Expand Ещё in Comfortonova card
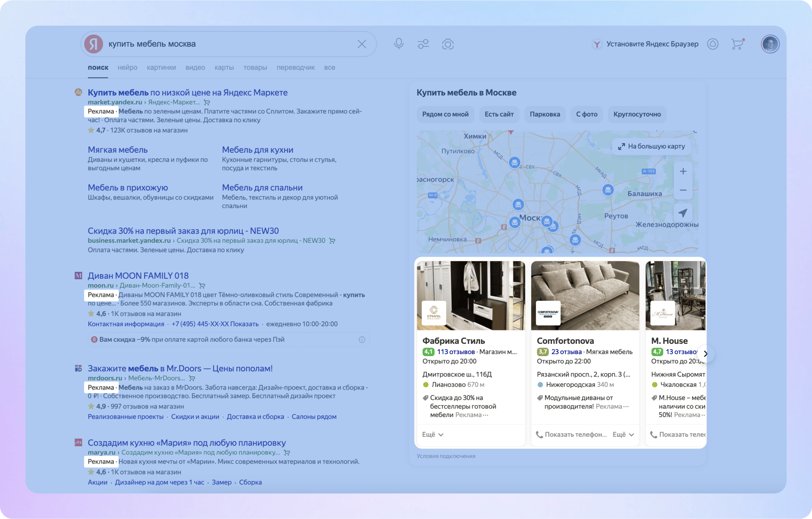812x519 pixels. [623, 434]
